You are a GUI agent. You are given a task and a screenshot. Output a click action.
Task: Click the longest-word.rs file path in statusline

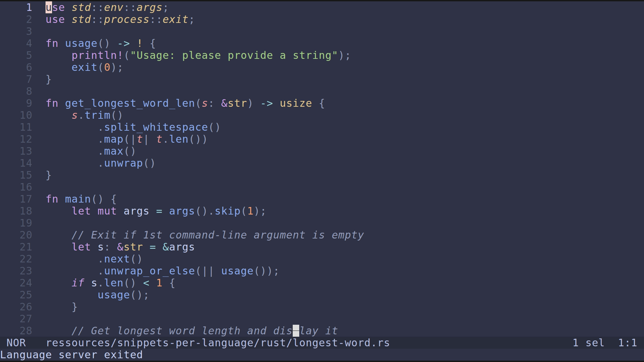pyautogui.click(x=217, y=343)
